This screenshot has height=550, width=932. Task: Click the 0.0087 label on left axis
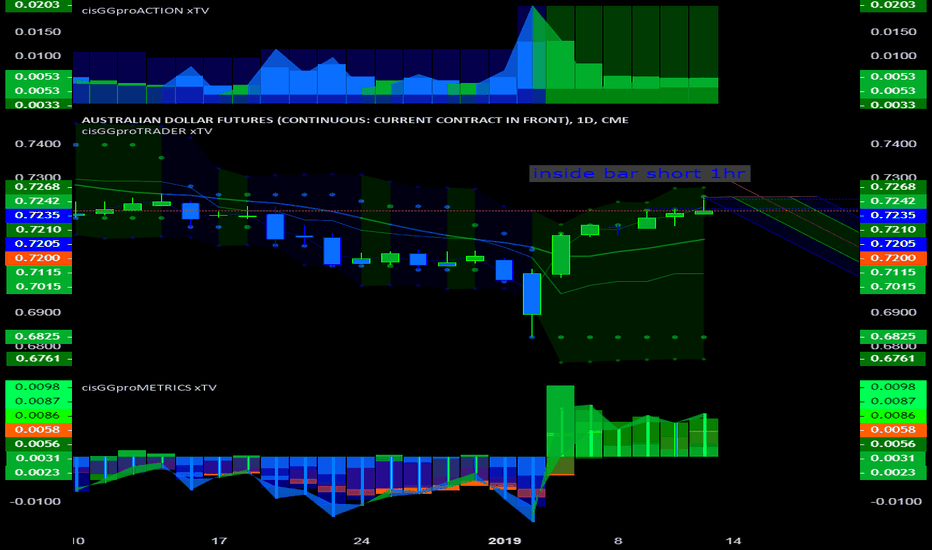pos(39,401)
